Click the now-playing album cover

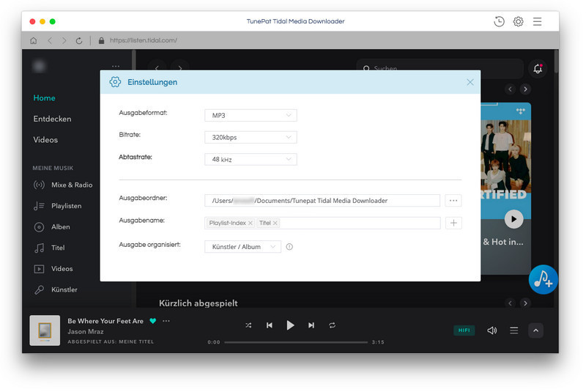[x=45, y=330]
